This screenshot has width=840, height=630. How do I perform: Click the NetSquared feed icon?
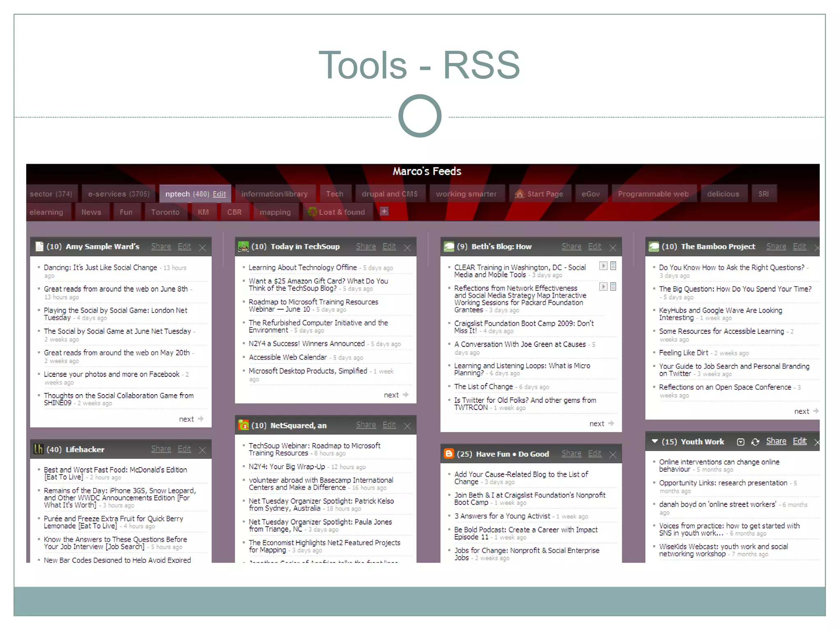[244, 425]
